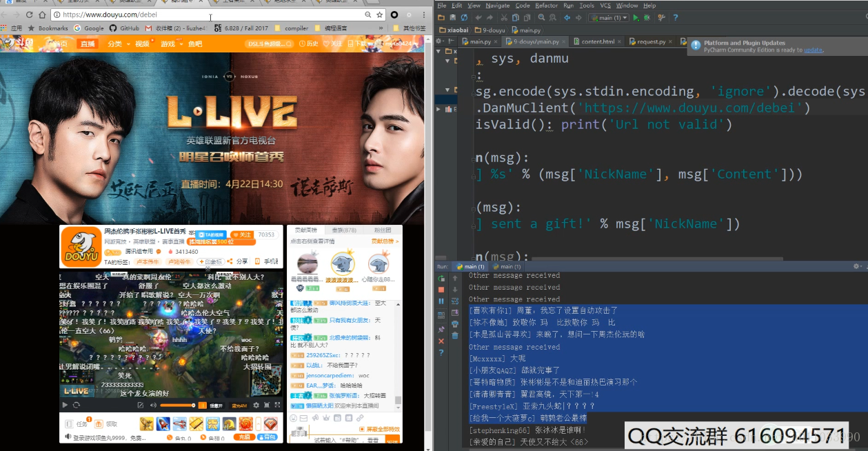The width and height of the screenshot is (868, 451).
Task: Click the Copy icon in PyCharm toolbar
Action: tap(516, 18)
